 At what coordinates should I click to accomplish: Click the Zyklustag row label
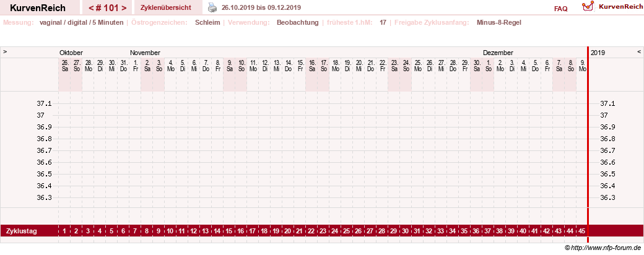21,231
